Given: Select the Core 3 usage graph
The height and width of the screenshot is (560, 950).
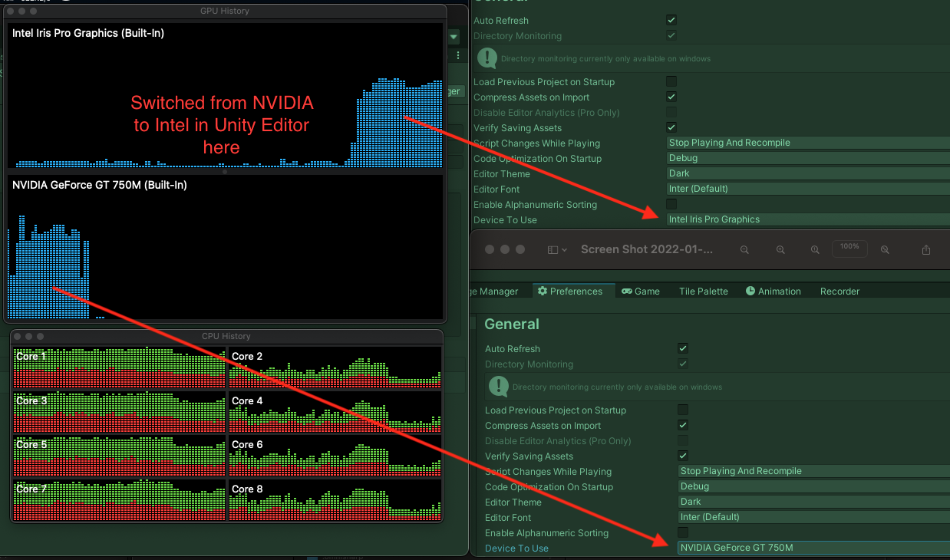Looking at the screenshot, I should tap(120, 412).
